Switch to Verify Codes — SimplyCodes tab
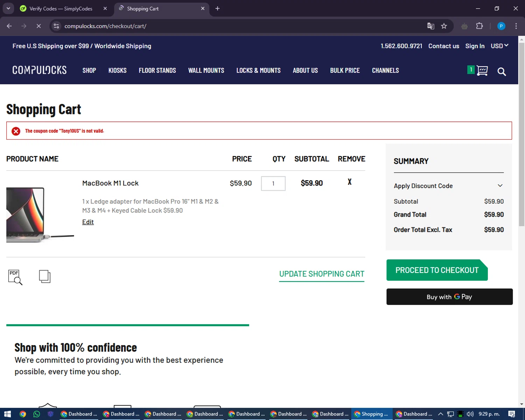525x420 pixels. click(x=61, y=8)
